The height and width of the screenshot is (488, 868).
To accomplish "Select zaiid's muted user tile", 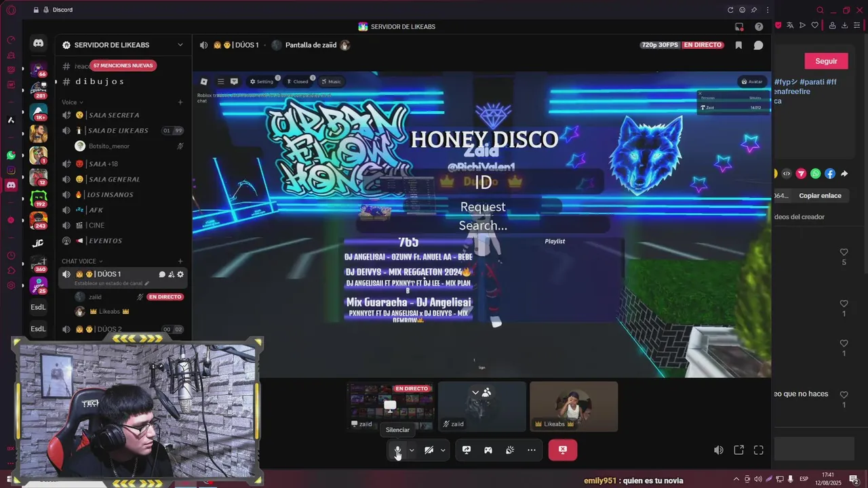I will (x=482, y=406).
